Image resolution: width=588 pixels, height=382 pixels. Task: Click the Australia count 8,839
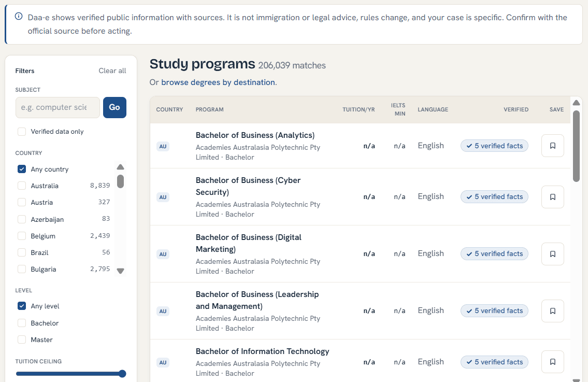(100, 186)
